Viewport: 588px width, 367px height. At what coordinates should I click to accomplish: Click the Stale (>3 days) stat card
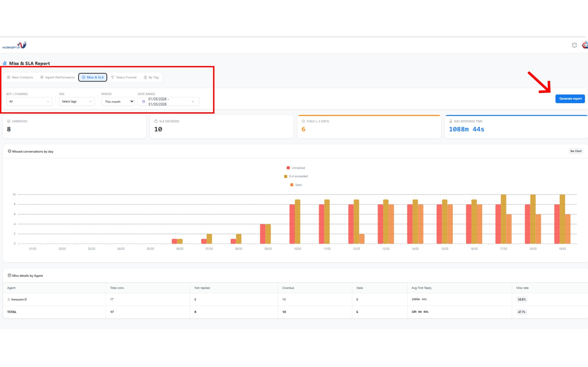point(369,127)
